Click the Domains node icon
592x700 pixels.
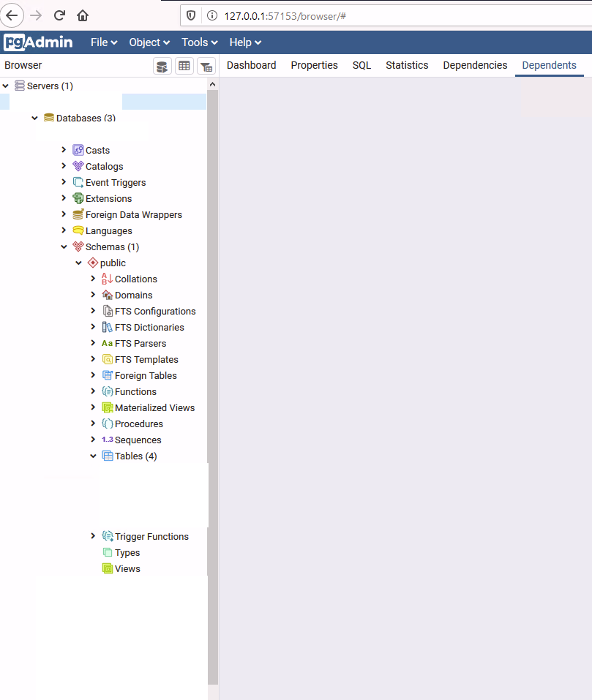[107, 295]
